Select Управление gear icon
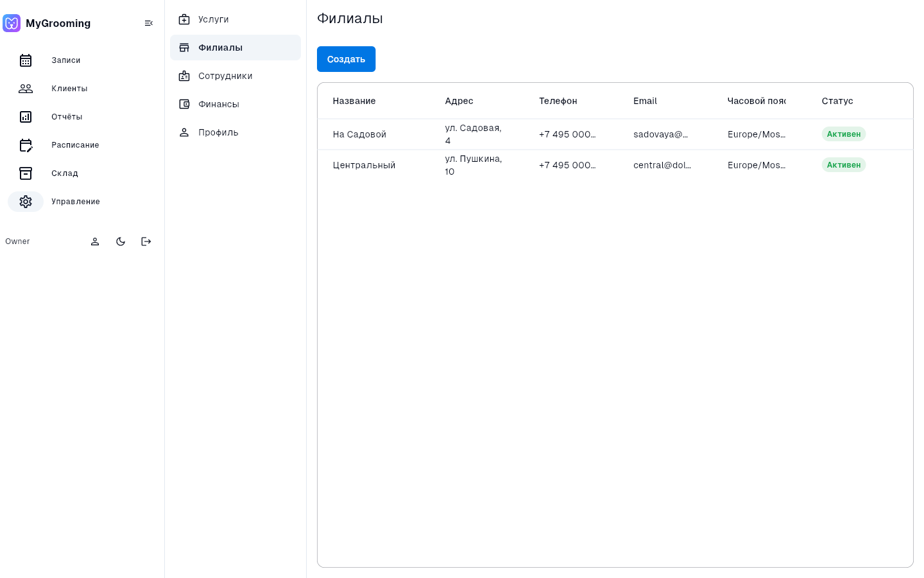 tap(26, 202)
